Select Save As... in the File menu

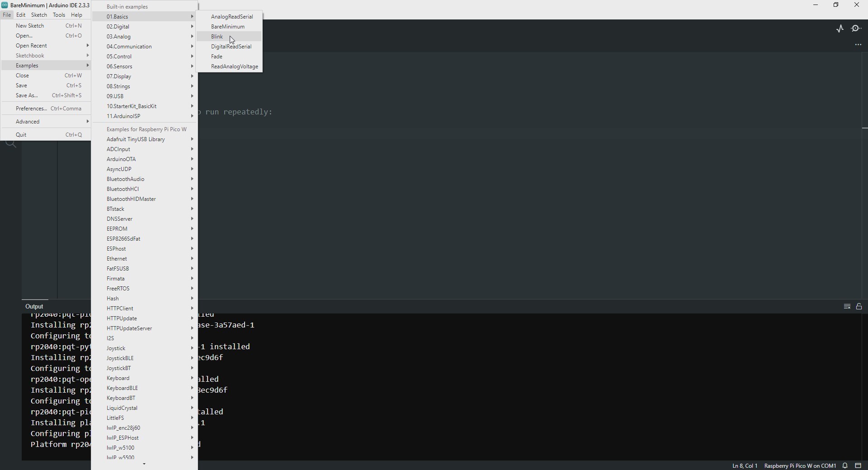[46, 95]
